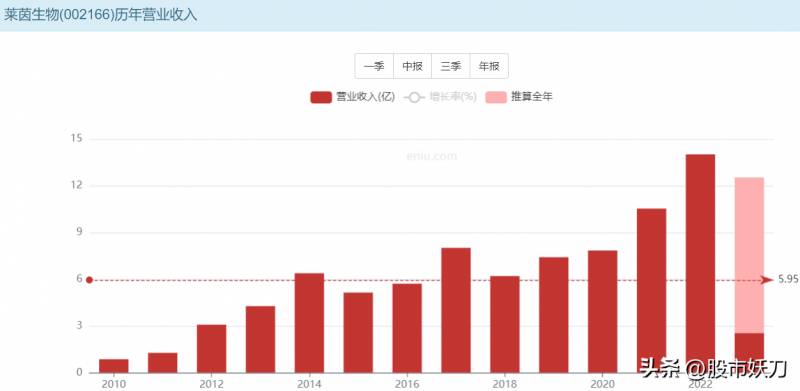Image resolution: width=800 pixels, height=391 pixels.
Task: Click the average line arrow at 5.95
Action: pyautogui.click(x=767, y=280)
